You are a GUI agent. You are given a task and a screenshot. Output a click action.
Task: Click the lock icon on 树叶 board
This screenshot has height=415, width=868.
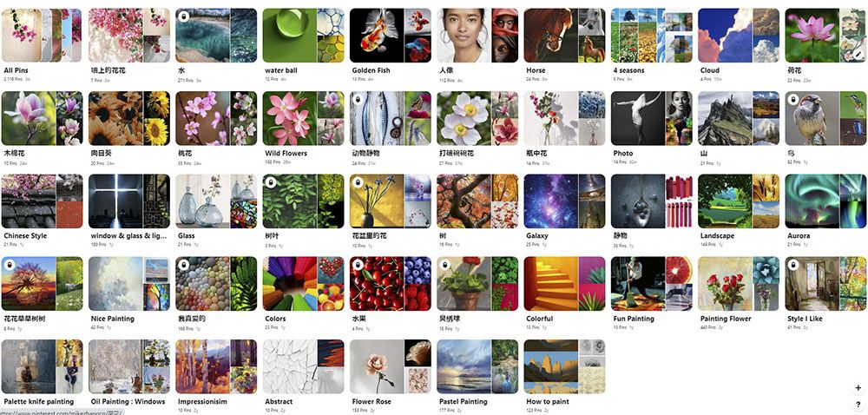click(271, 182)
